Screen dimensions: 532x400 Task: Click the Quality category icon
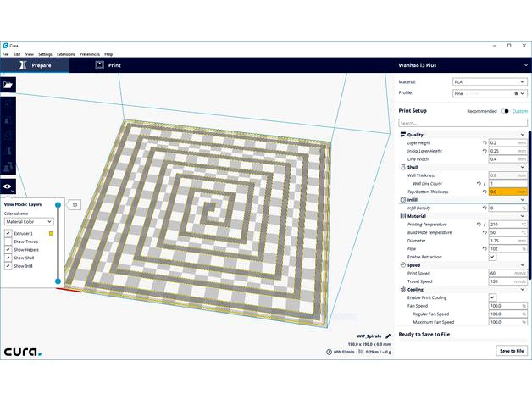403,135
